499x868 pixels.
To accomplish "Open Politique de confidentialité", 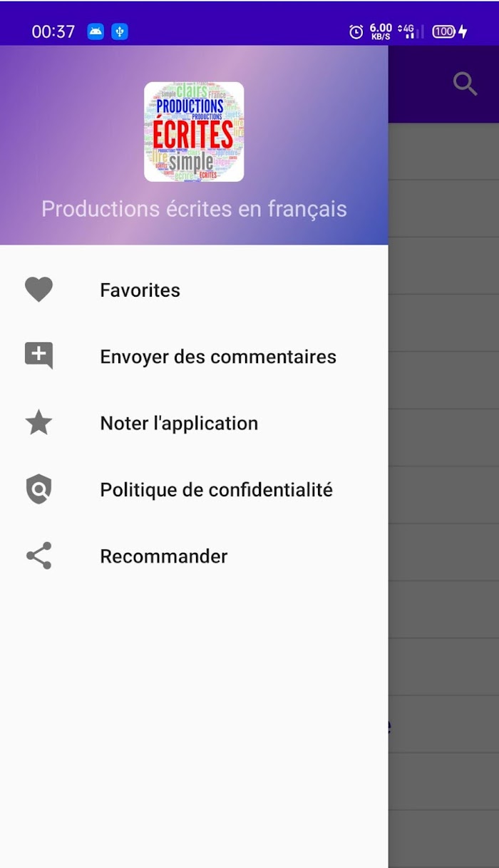I will point(194,489).
